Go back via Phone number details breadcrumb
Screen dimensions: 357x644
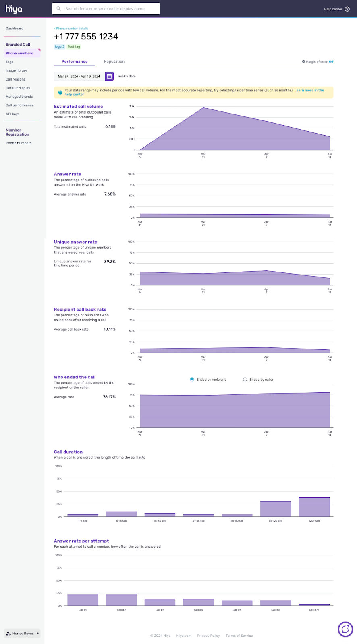pos(71,29)
